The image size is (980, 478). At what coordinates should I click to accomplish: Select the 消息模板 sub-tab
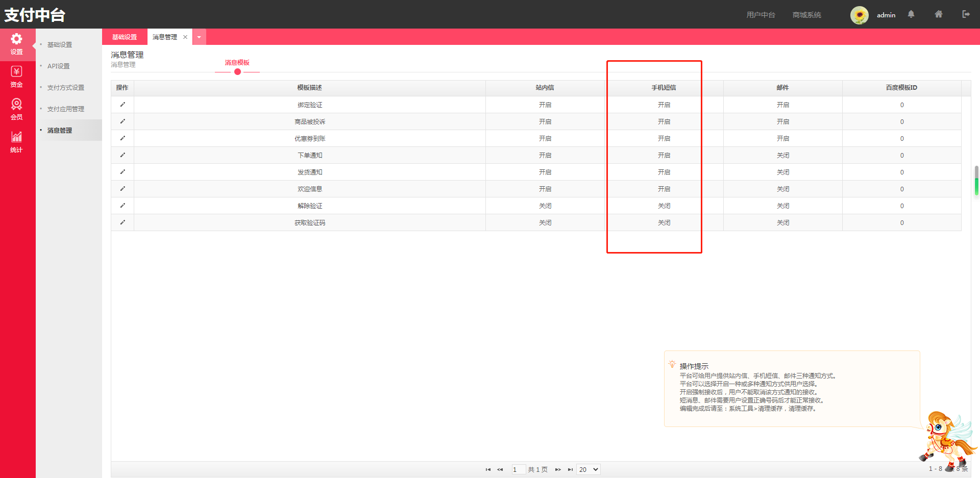pyautogui.click(x=237, y=62)
